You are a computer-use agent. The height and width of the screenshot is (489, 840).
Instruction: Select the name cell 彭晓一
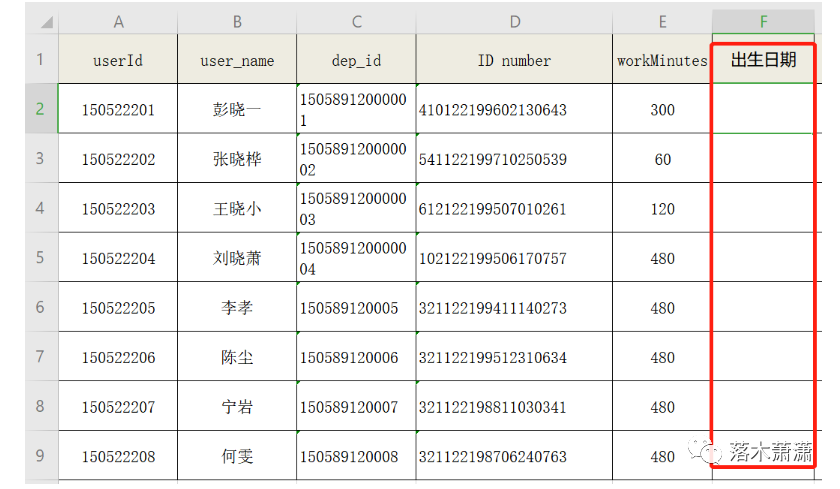pyautogui.click(x=237, y=109)
